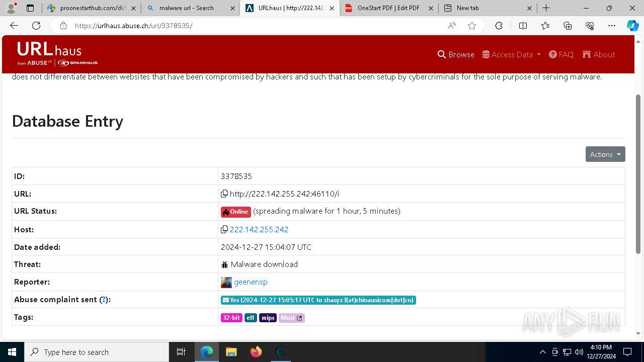This screenshot has height=362, width=644.
Task: Select the ID value 3378535
Action: point(236,176)
